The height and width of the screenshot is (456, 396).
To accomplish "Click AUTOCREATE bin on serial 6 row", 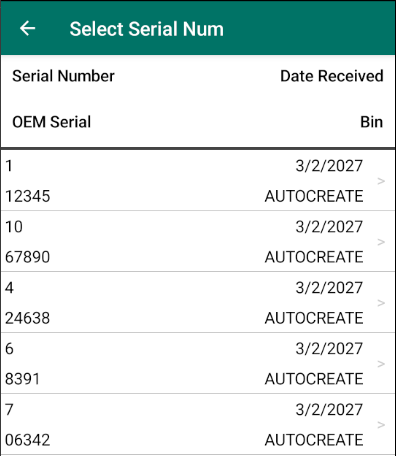I will 314,379.
